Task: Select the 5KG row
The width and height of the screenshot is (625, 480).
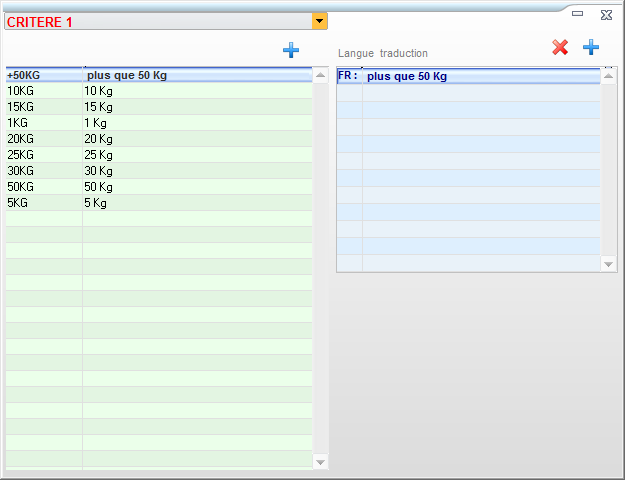Action: click(x=158, y=203)
